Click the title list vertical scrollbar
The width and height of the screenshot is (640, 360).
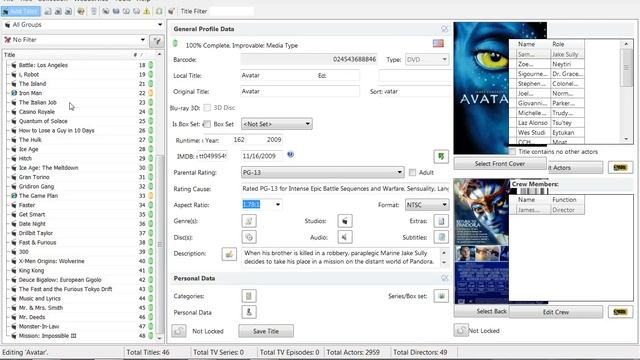160,196
